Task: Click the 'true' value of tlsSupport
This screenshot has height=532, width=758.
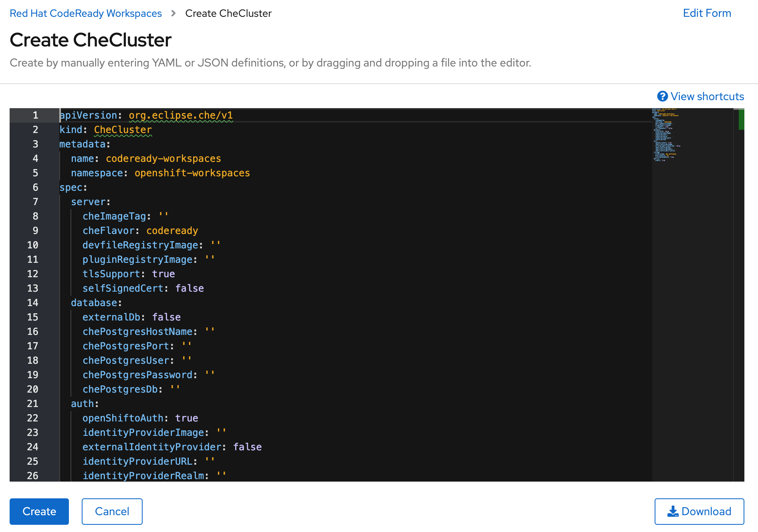Action: 163,274
